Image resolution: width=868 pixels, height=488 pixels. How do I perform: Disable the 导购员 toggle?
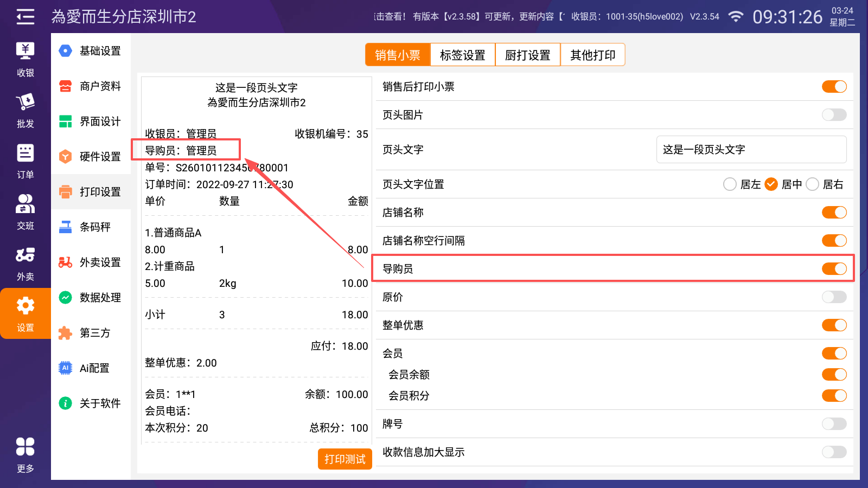(x=834, y=269)
